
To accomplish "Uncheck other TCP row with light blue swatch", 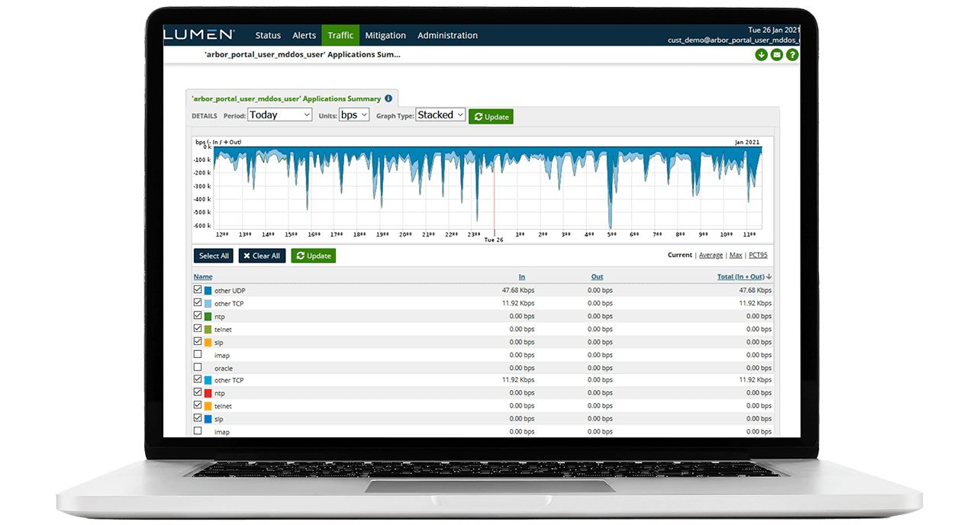I will [198, 303].
